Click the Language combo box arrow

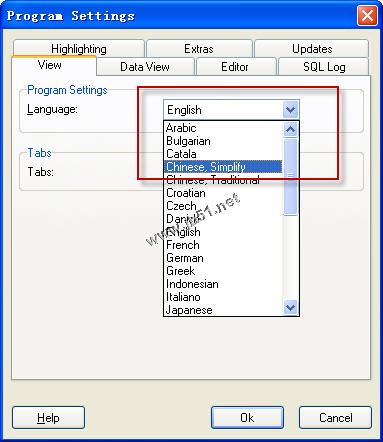coord(290,110)
